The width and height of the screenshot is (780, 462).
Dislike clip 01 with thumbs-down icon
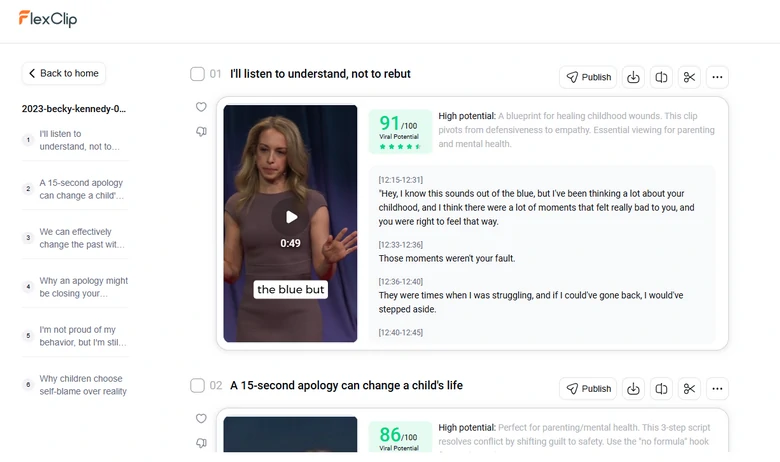point(201,132)
